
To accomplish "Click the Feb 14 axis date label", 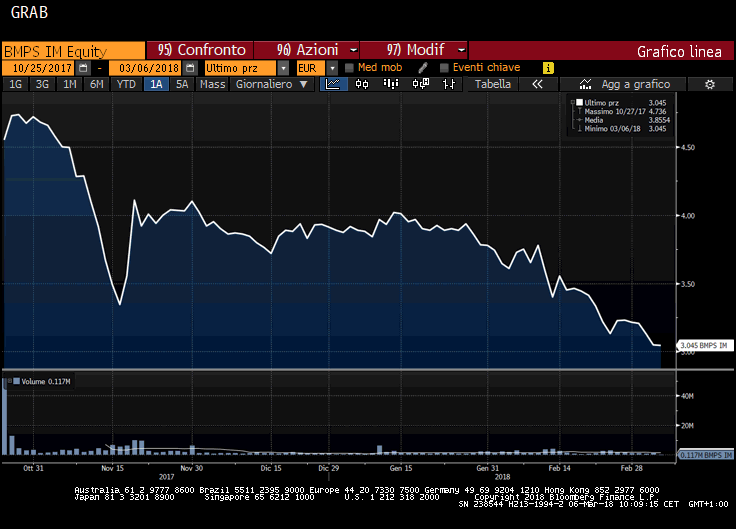I will (560, 468).
